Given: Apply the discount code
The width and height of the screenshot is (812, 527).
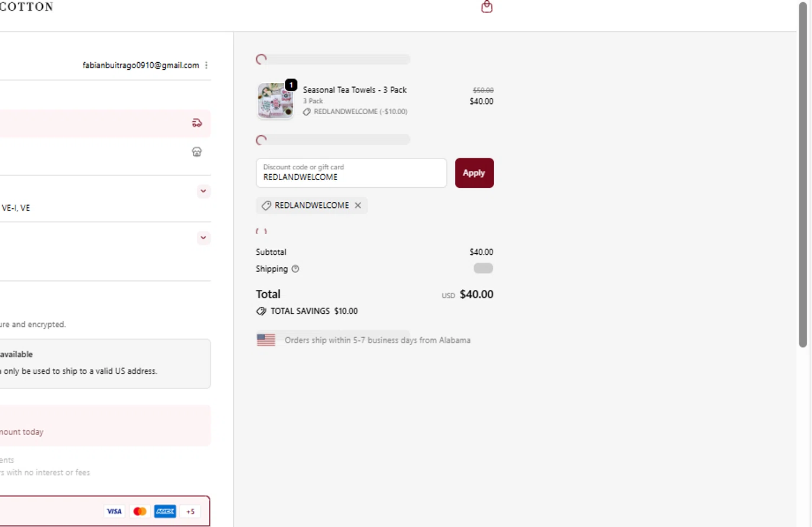Looking at the screenshot, I should click(x=474, y=173).
